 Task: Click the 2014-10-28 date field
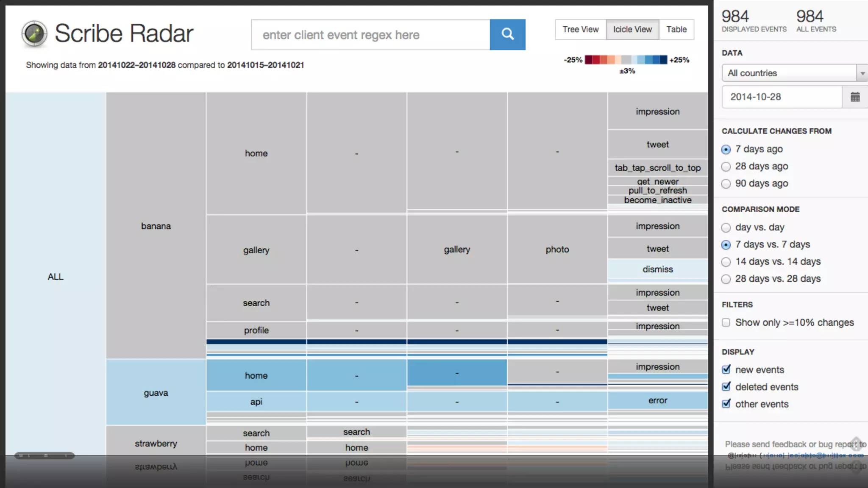pyautogui.click(x=782, y=97)
